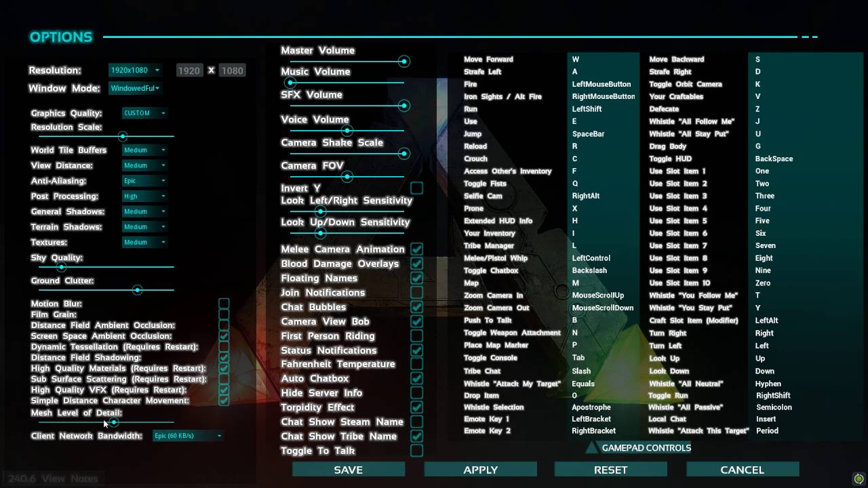868x488 pixels.
Task: Open the Resolution 1920x1080 dropdown
Action: (135, 70)
